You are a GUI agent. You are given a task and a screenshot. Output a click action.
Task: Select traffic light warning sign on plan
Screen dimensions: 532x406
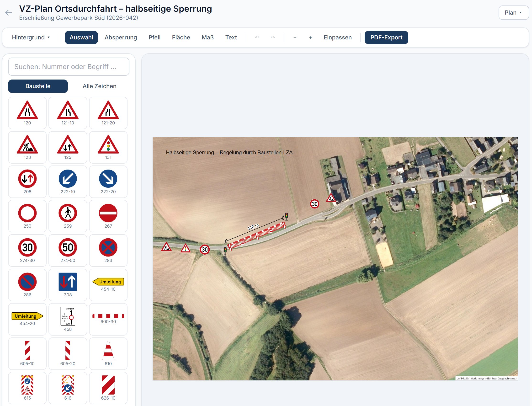185,248
